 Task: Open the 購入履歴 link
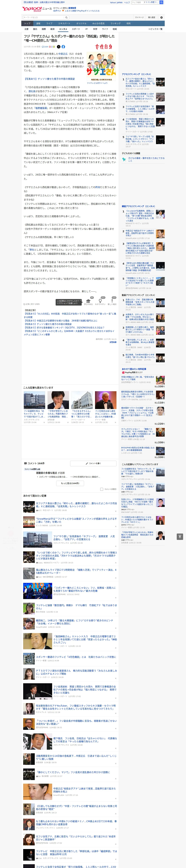[152, 18]
